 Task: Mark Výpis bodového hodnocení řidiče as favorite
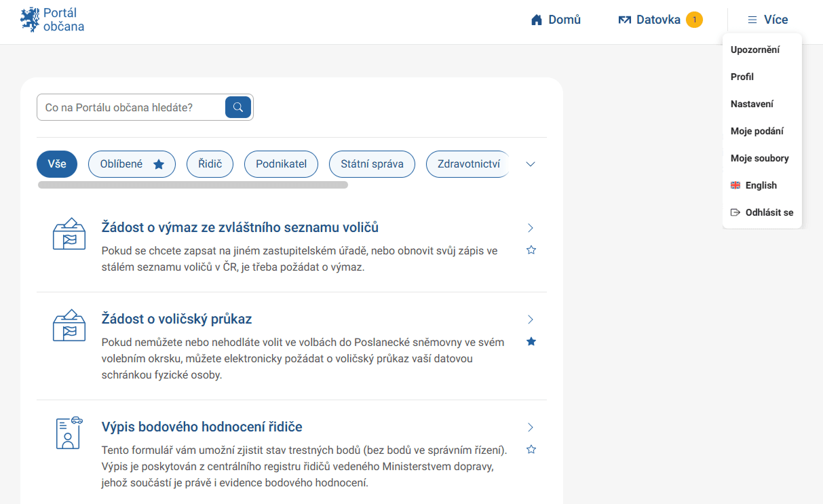point(531,449)
